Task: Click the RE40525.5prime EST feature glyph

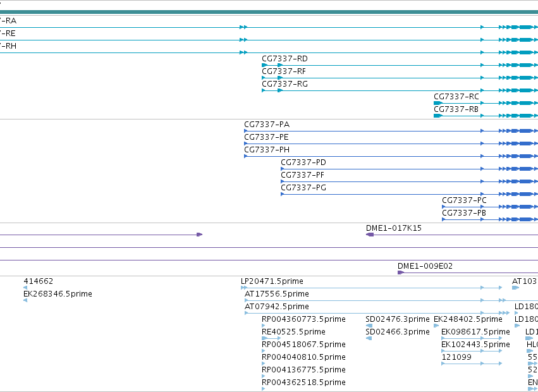Action: click(271, 338)
